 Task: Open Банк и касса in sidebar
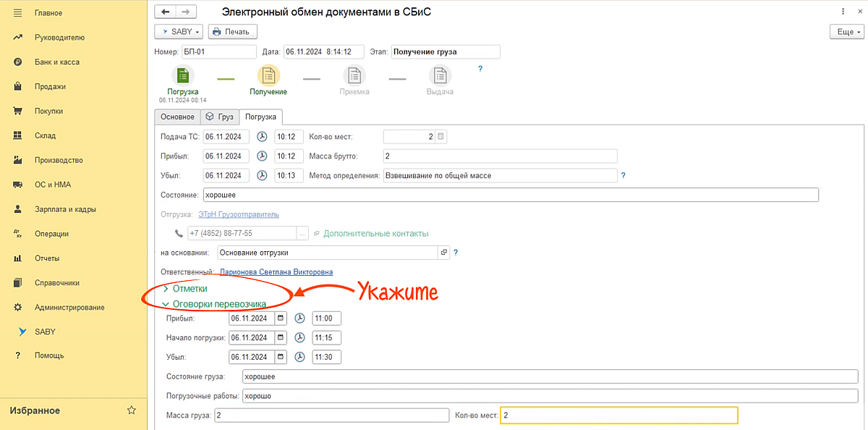coord(57,62)
